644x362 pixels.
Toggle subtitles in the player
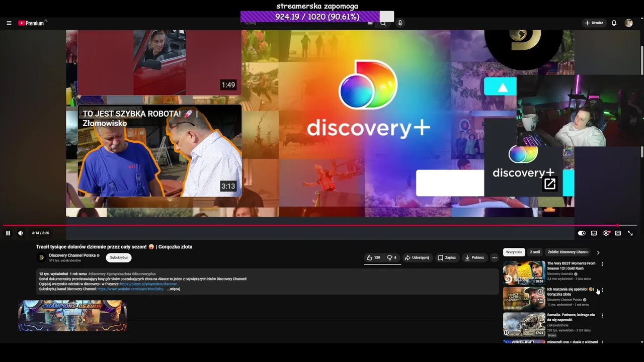(x=594, y=233)
